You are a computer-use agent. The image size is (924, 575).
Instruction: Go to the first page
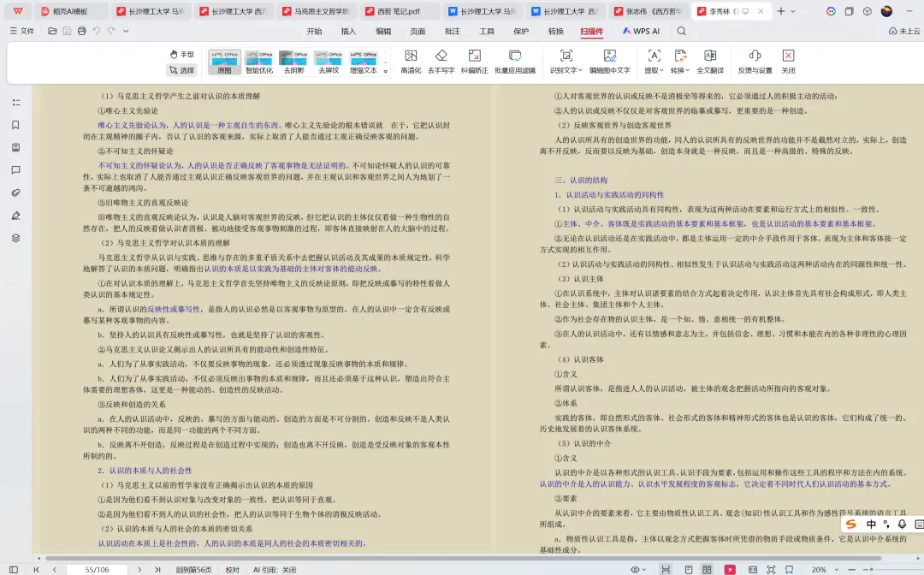[x=37, y=570]
